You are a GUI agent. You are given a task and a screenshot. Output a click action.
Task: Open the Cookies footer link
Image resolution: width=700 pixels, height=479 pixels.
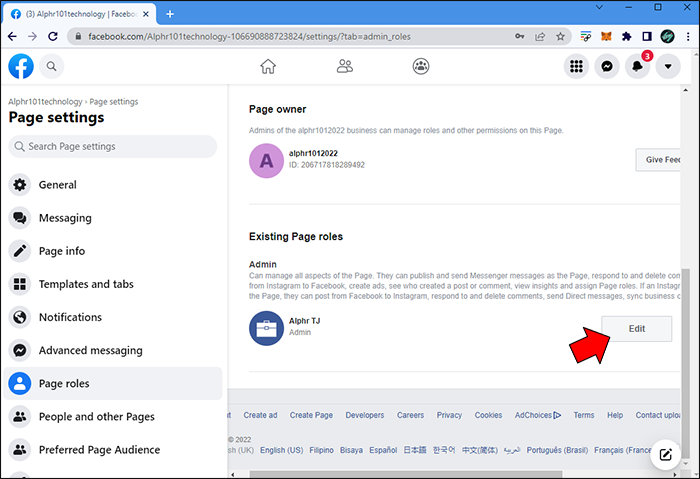488,415
